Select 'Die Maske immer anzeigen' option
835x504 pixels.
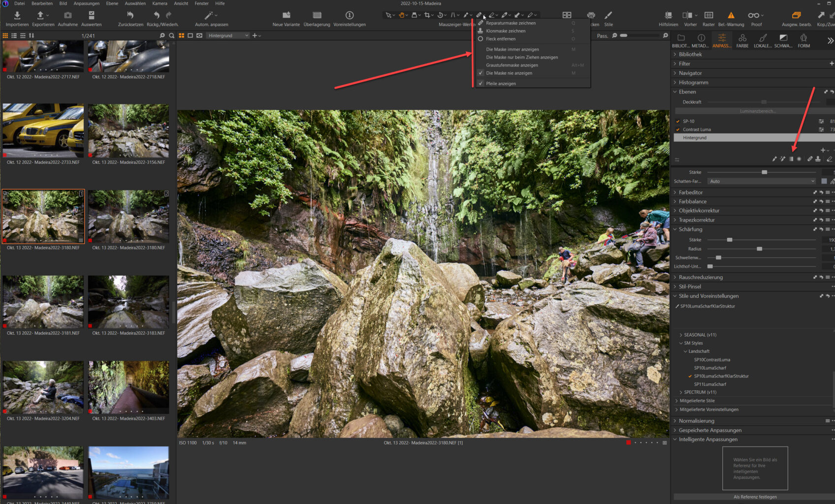513,49
